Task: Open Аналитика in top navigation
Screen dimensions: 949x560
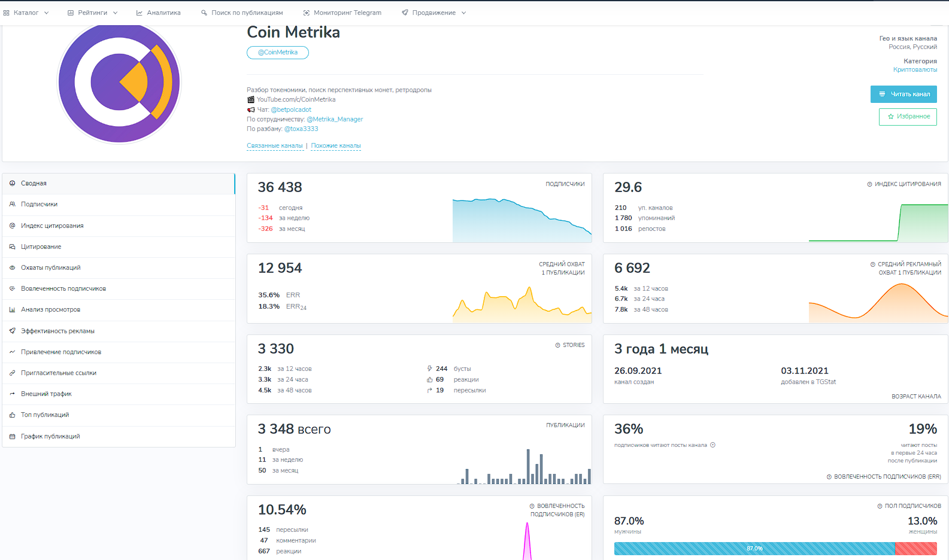Action: [158, 13]
